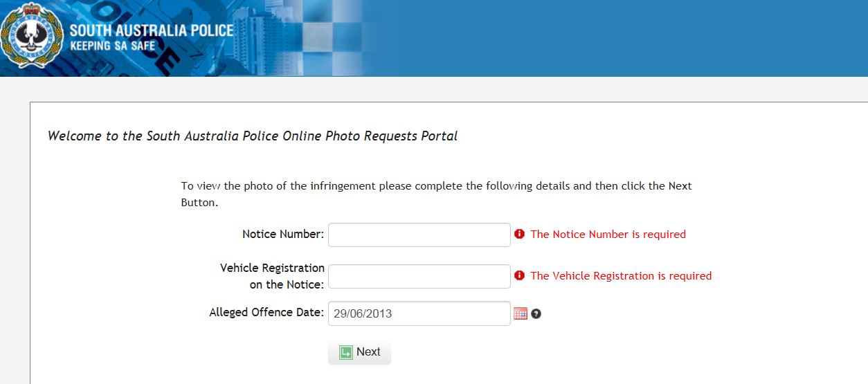Click the "Vehicle Registration on the Notice:" label
Screen dimensions: 868x384
[272, 276]
